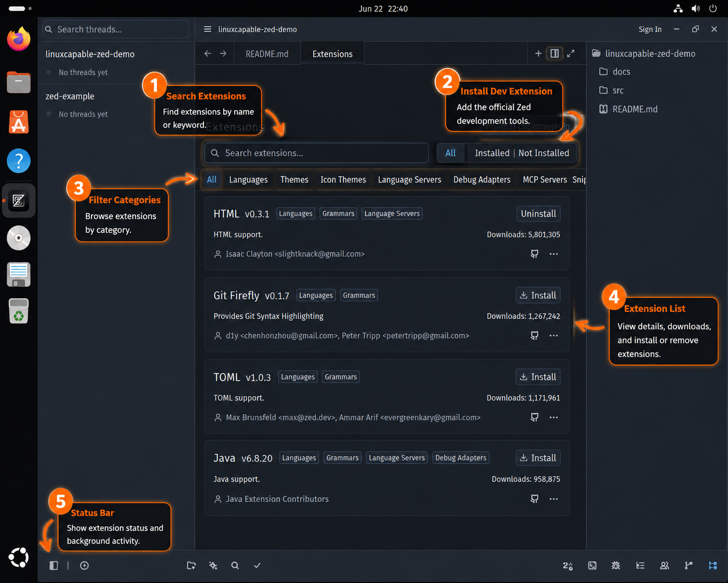Image resolution: width=728 pixels, height=583 pixels.
Task: Open more options for Git Firefly extension
Action: pos(554,336)
